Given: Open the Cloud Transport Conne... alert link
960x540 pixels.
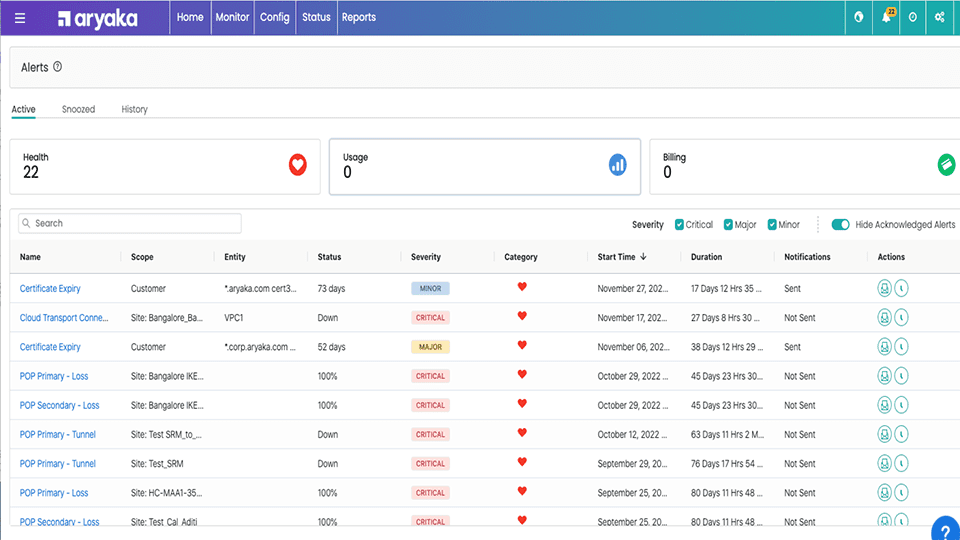Looking at the screenshot, I should click(x=64, y=318).
